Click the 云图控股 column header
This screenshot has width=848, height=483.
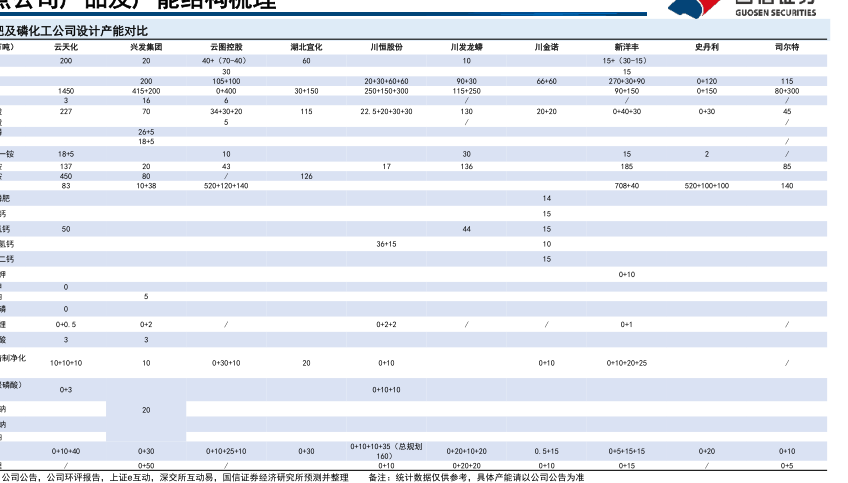click(x=226, y=47)
